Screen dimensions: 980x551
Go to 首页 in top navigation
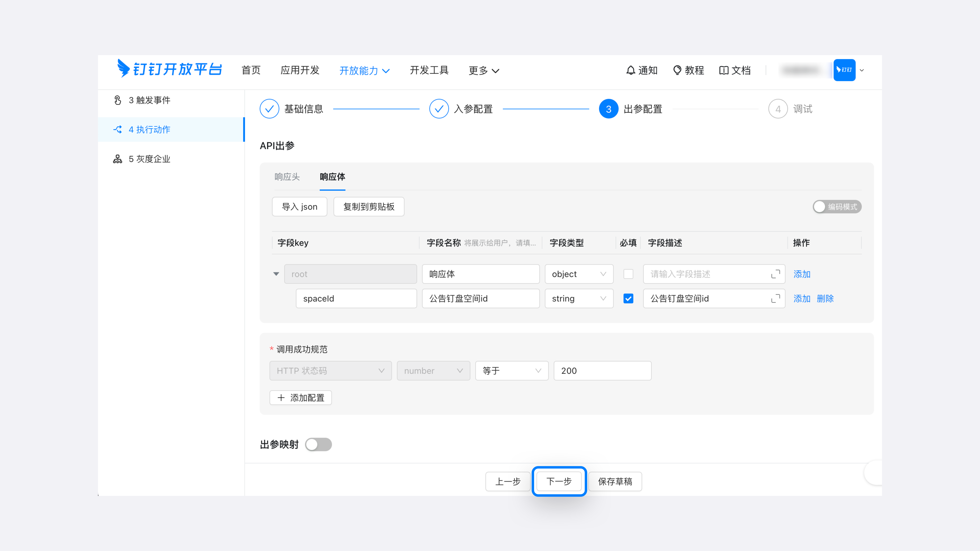tap(251, 70)
